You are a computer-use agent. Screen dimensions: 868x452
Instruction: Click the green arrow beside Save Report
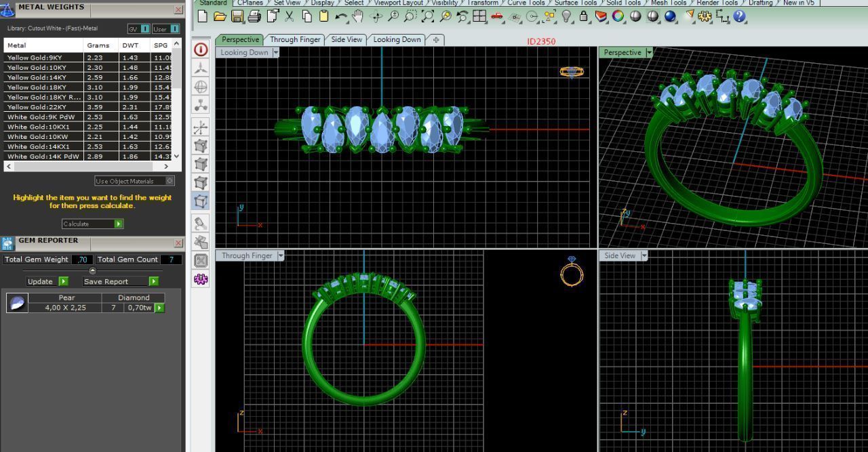point(153,281)
